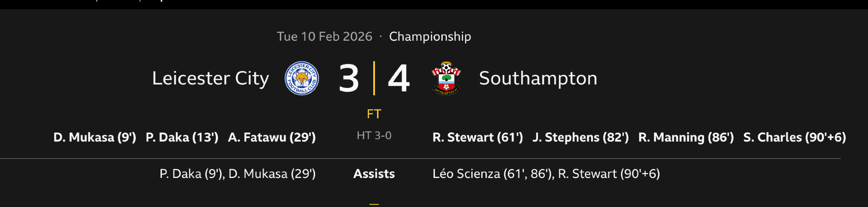Click goalscorer S. Charles (90'+6)
The height and width of the screenshot is (207, 868).
(794, 137)
